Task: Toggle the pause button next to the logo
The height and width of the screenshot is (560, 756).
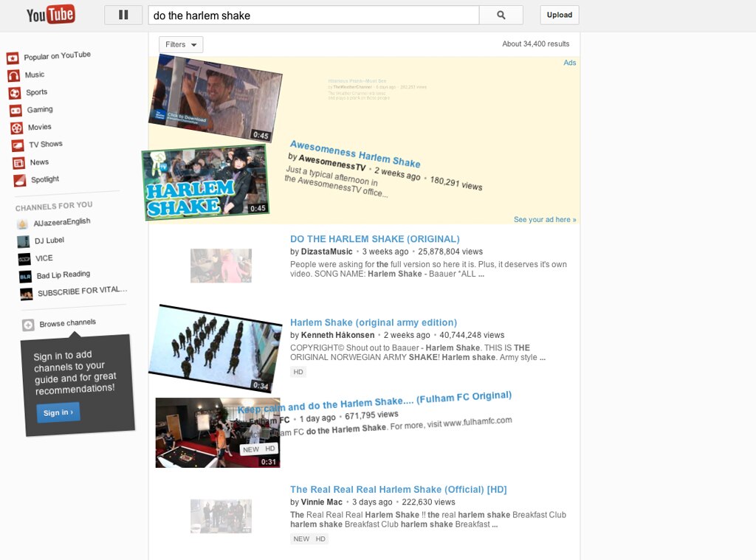Action: click(x=124, y=14)
